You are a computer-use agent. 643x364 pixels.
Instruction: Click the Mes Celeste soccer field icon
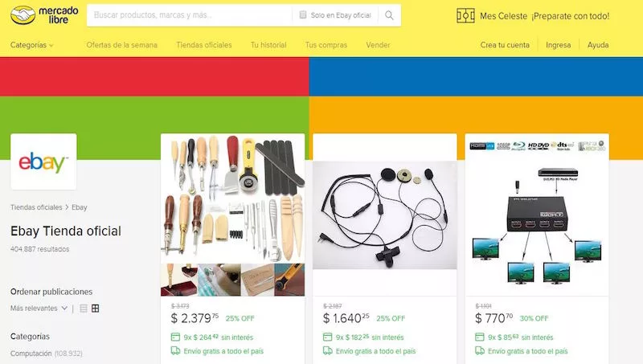tap(465, 15)
